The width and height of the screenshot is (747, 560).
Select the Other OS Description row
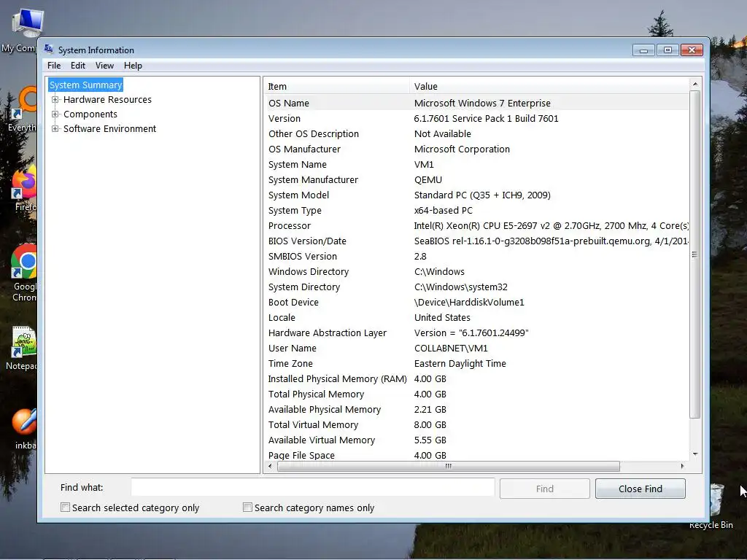tap(476, 134)
